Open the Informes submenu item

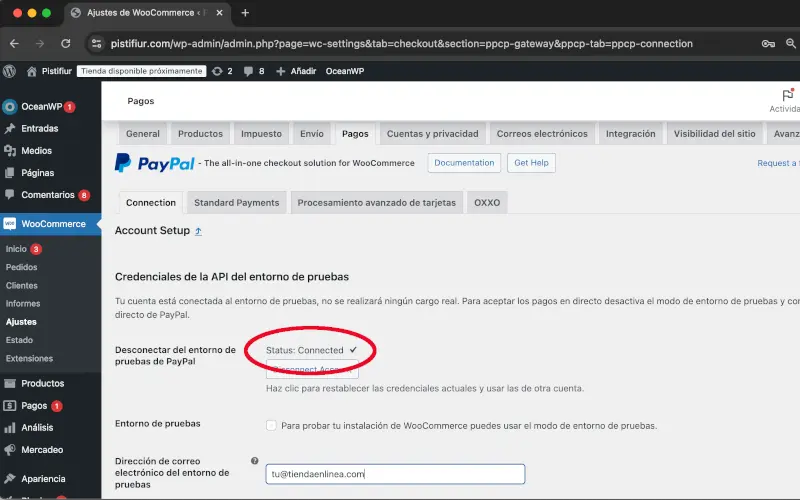coord(23,304)
